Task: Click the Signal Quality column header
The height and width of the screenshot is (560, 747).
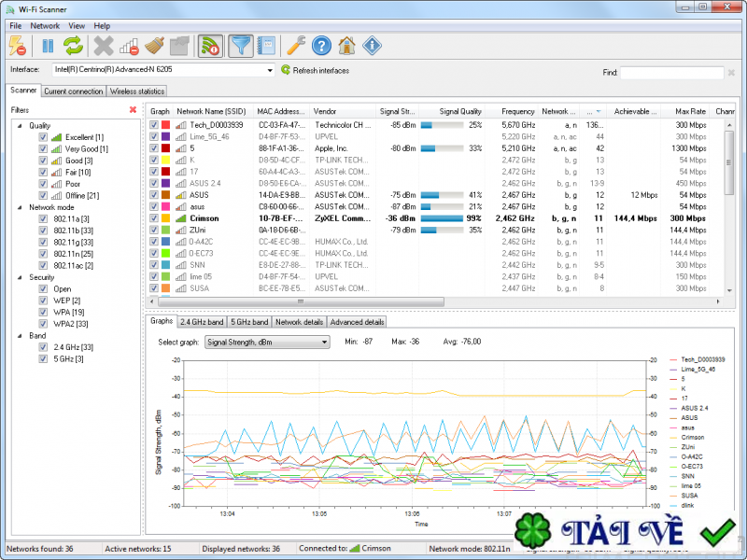Action: 460,111
